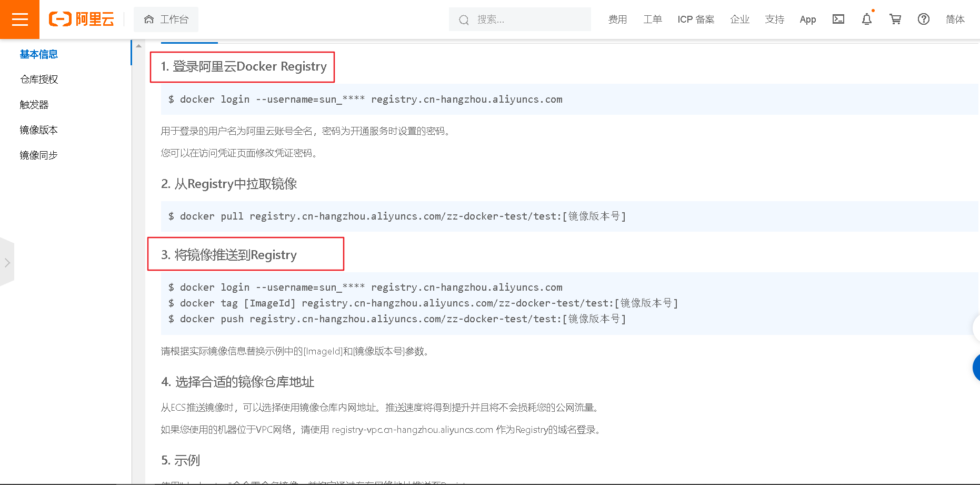980x485 pixels.
Task: Expand the collapsed left panel arrow
Action: pos(7,262)
